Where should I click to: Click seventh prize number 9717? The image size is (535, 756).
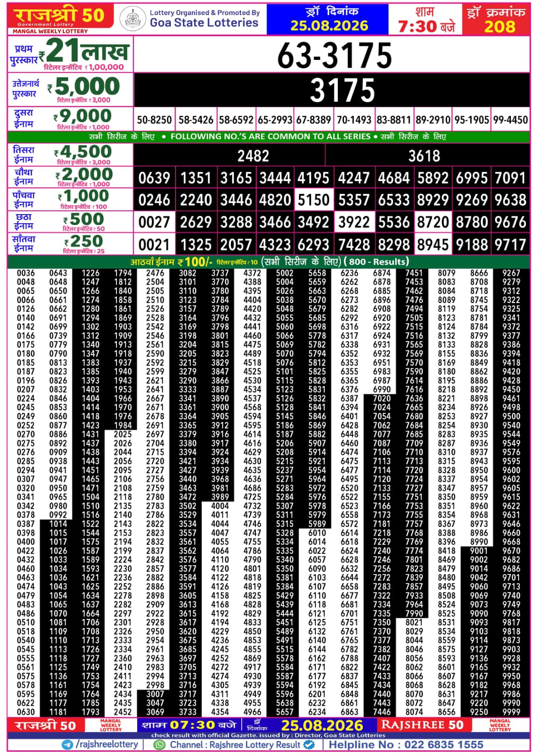coord(510,244)
